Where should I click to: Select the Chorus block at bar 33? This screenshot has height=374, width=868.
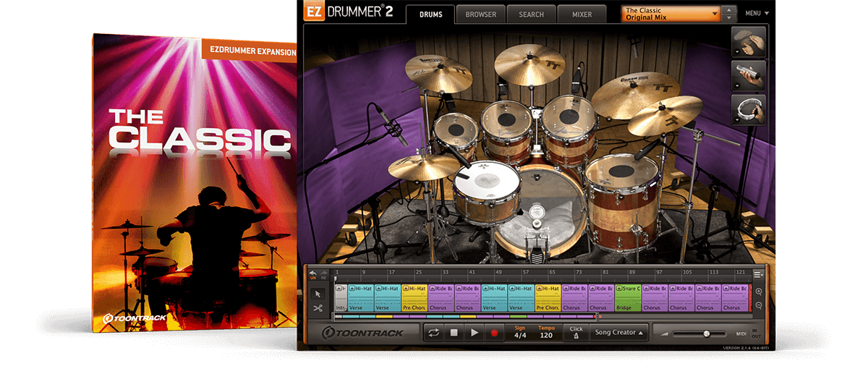point(441,297)
